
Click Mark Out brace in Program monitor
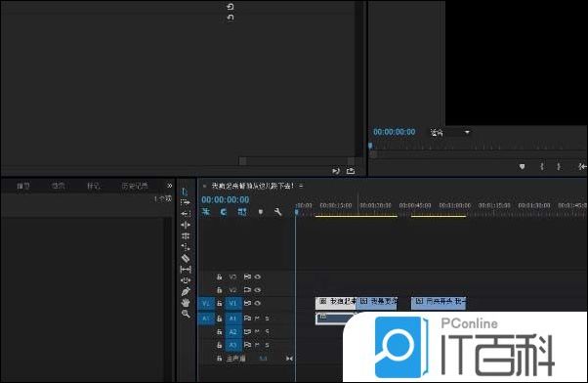pyautogui.click(x=559, y=166)
